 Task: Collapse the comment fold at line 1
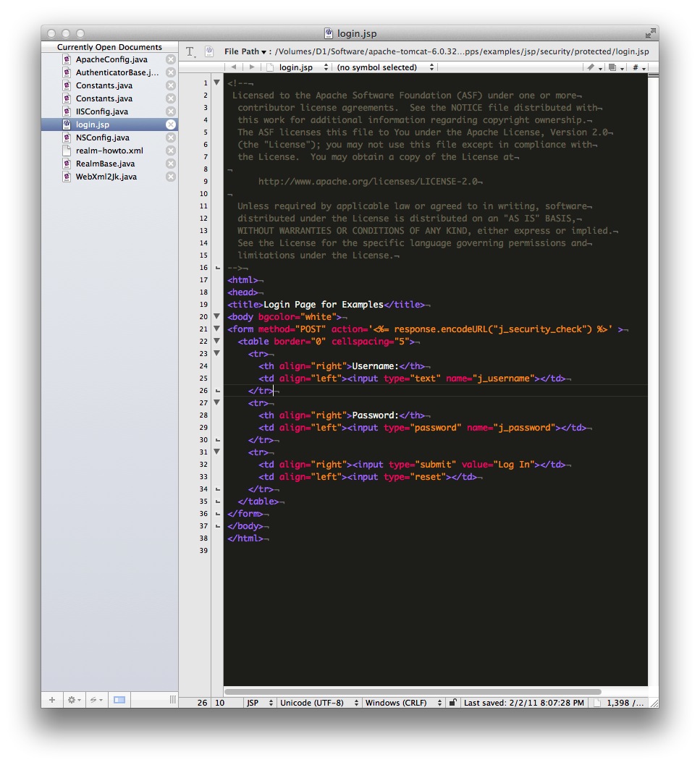point(216,83)
